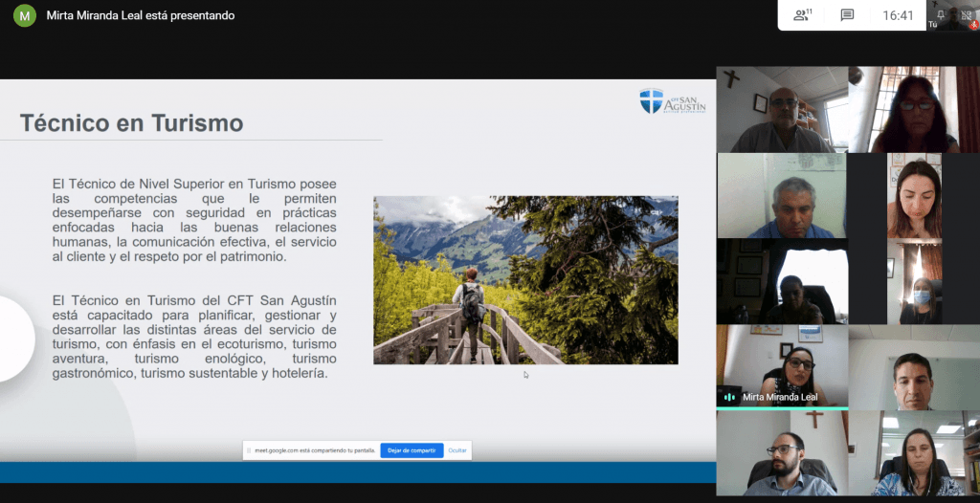Open the meeting chat panel
Screen dimensions: 980x503
tap(847, 15)
